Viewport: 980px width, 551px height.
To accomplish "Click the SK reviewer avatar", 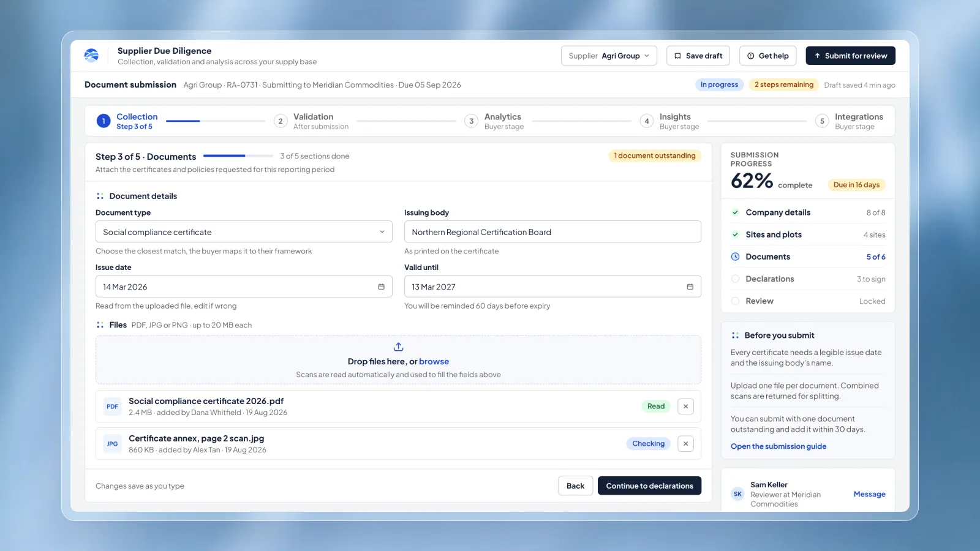I will click(x=737, y=494).
